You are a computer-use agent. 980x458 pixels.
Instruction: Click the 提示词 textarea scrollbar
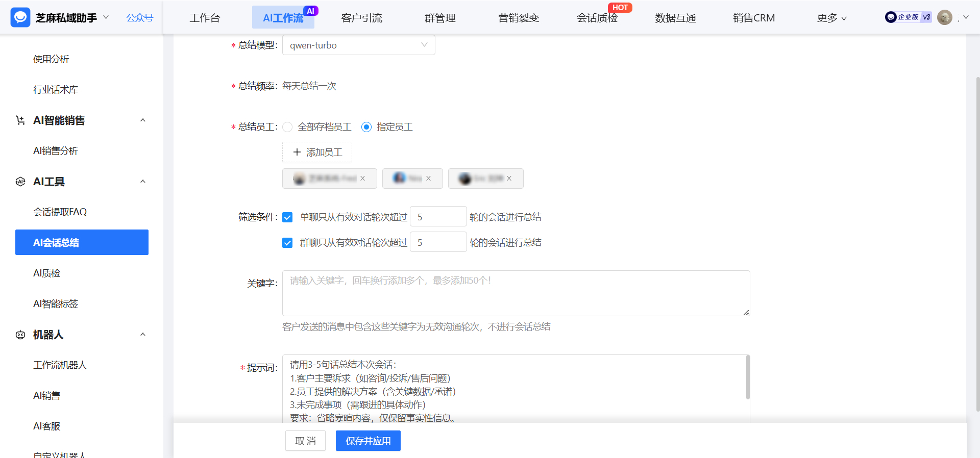click(x=748, y=377)
